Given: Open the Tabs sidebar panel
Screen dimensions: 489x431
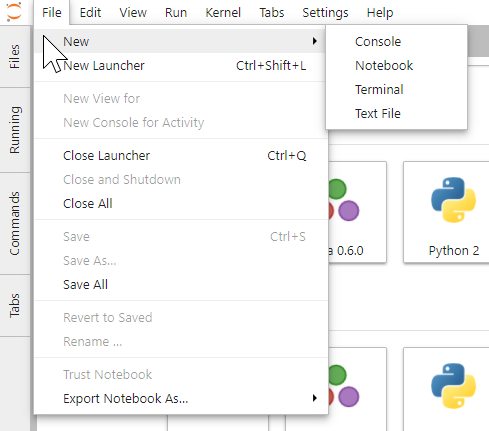Looking at the screenshot, I should (15, 305).
